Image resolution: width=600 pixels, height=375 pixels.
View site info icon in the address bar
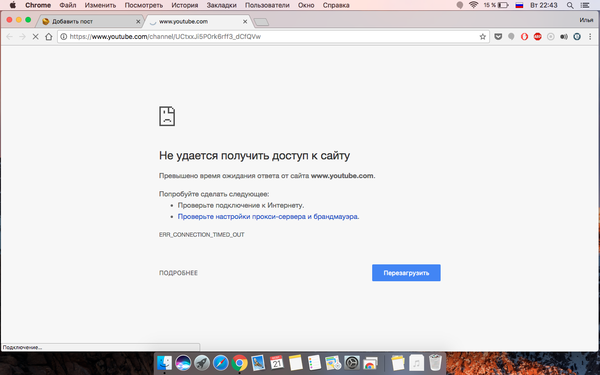pyautogui.click(x=64, y=37)
